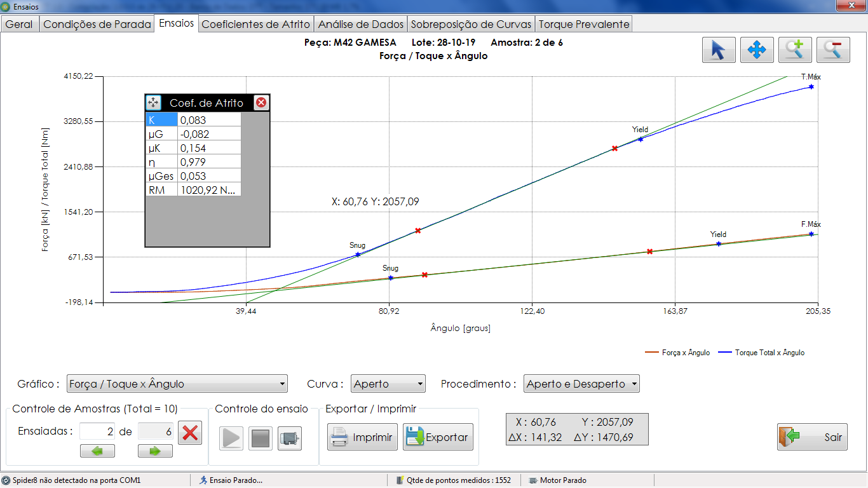This screenshot has width=868, height=488.
Task: Select the μGes value 0,053
Action: tap(209, 175)
